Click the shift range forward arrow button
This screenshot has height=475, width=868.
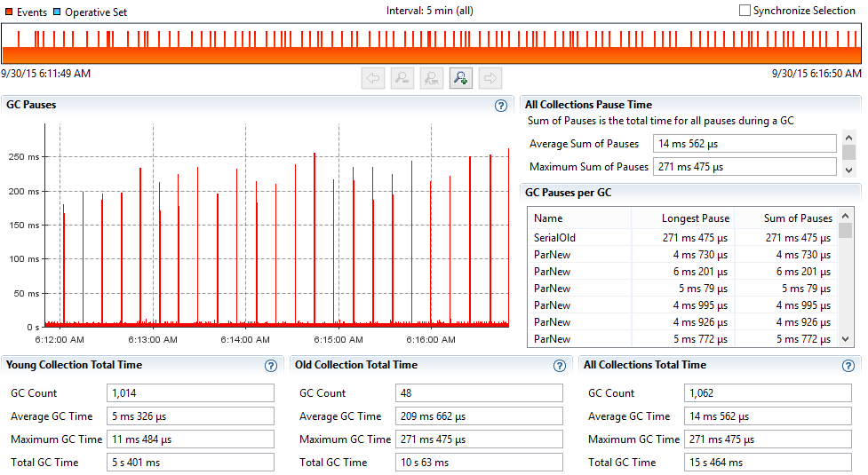[490, 78]
